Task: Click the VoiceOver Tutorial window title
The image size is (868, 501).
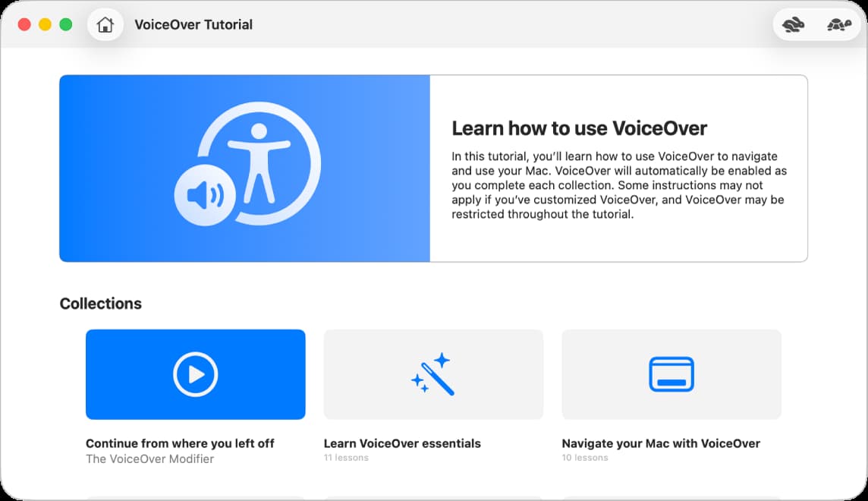Action: pyautogui.click(x=192, y=24)
